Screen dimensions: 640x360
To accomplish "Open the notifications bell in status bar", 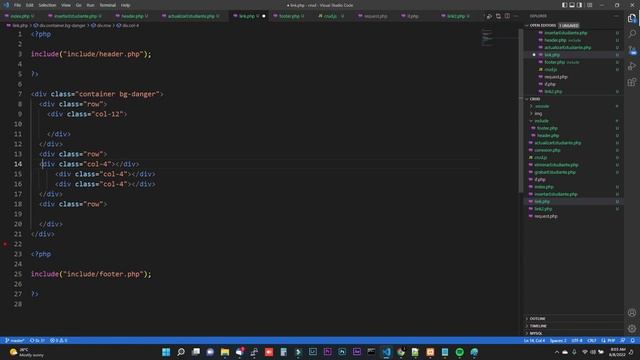I will (633, 340).
